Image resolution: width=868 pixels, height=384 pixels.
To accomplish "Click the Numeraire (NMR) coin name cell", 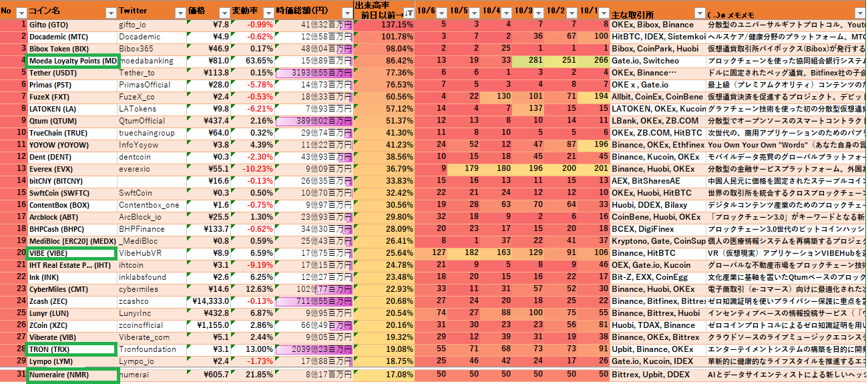I will pos(71,375).
